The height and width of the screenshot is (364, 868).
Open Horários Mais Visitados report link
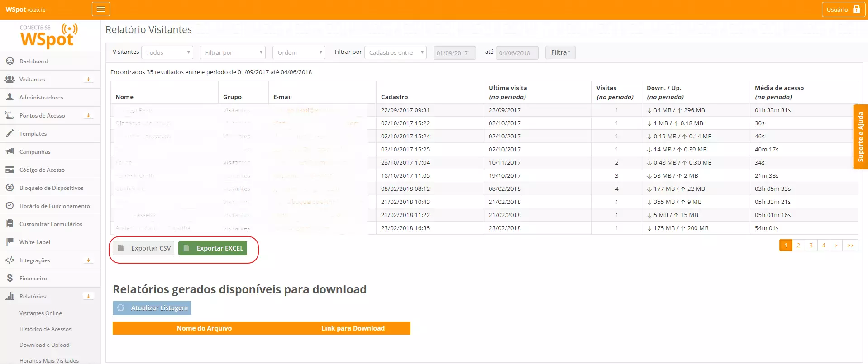[49, 360]
